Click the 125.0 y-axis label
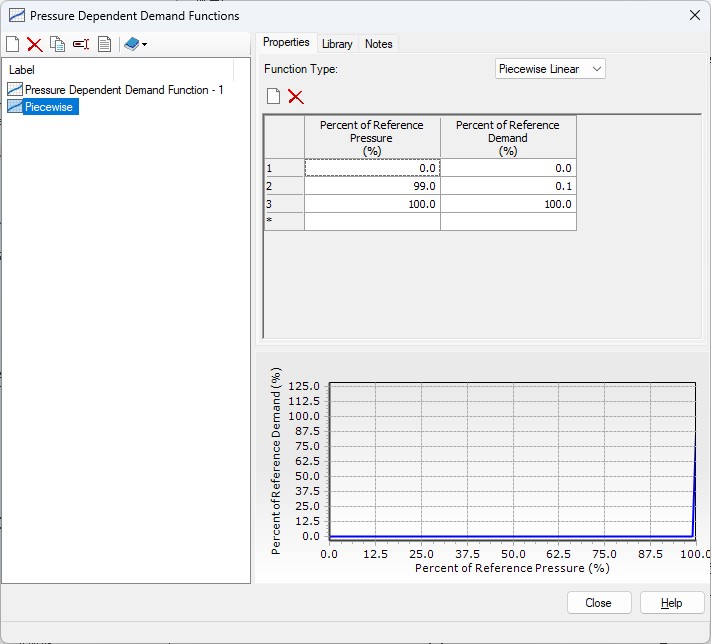Screen dimensions: 711x644 pos(304,386)
